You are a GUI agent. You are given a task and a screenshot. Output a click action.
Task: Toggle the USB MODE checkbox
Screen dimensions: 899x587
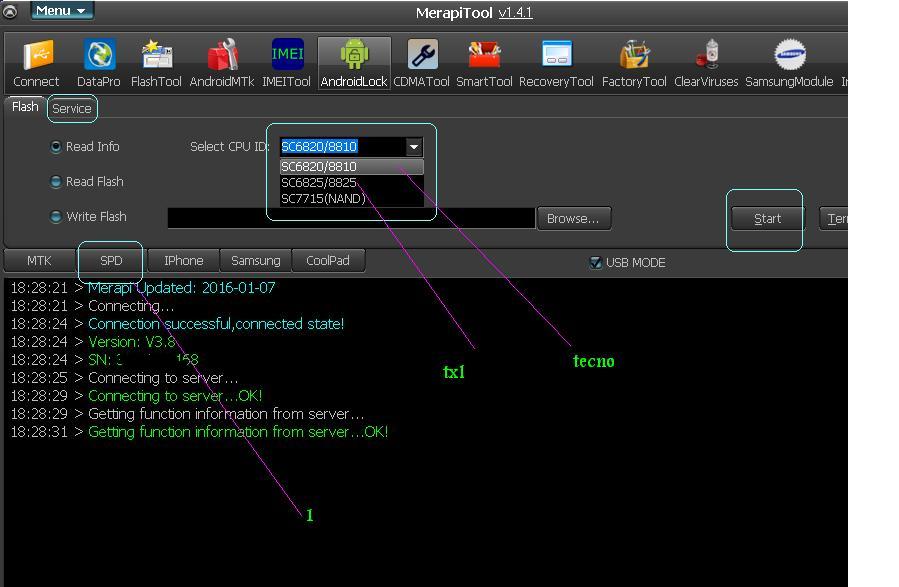tap(628, 263)
